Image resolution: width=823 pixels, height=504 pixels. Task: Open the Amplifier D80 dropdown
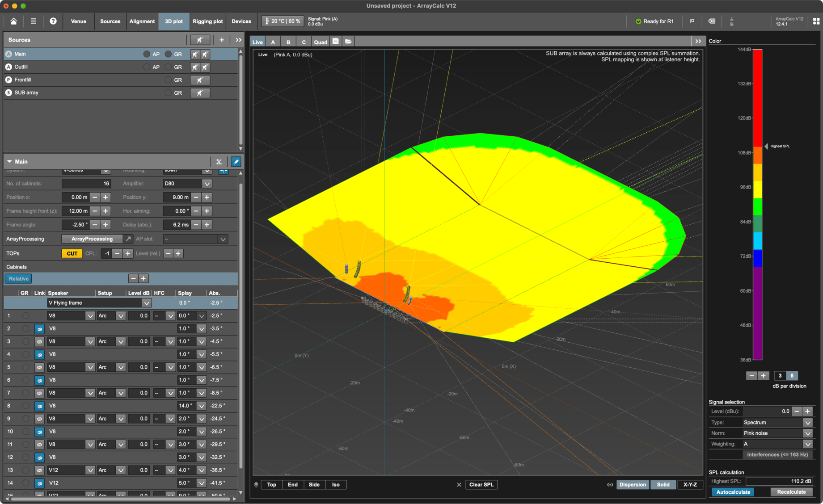pos(207,183)
